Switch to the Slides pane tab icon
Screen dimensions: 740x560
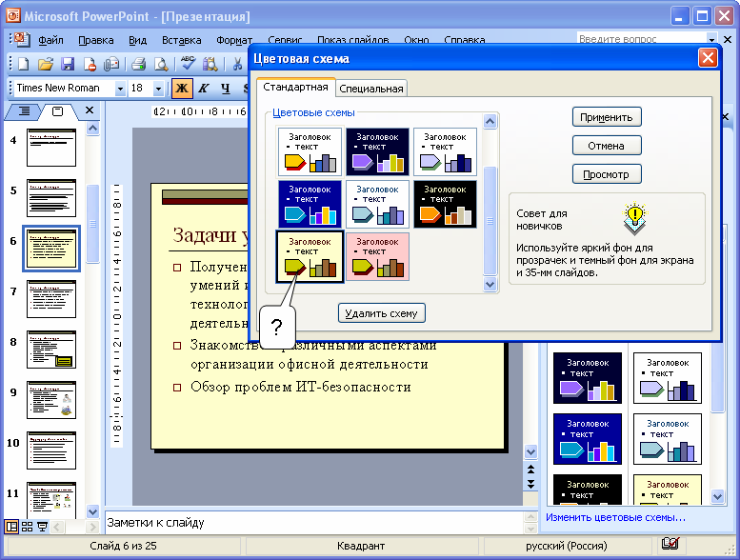[57, 111]
